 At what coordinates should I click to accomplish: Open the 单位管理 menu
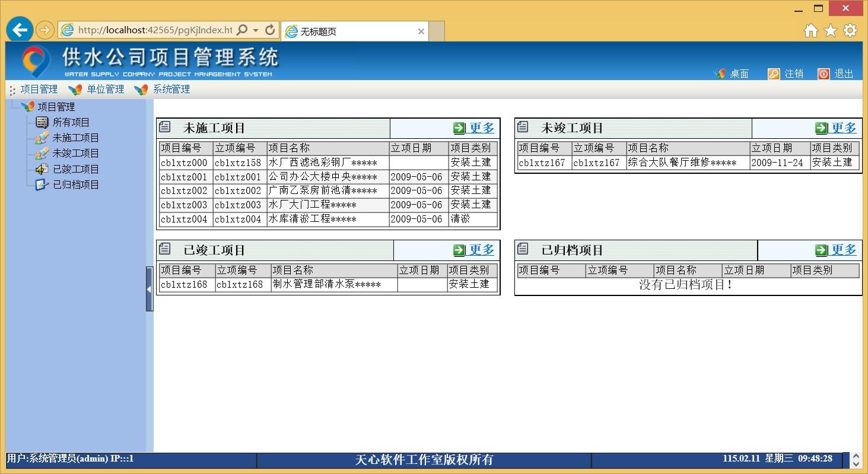coord(105,90)
